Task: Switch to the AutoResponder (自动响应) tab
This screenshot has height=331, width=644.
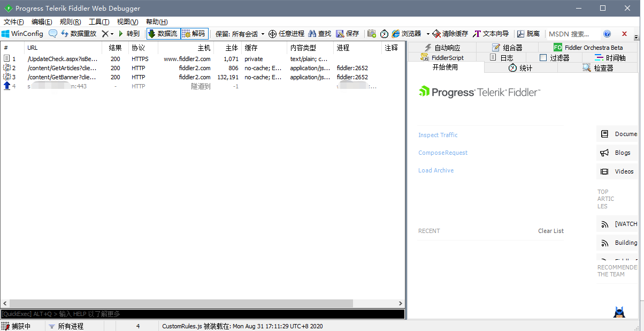Action: tap(442, 48)
